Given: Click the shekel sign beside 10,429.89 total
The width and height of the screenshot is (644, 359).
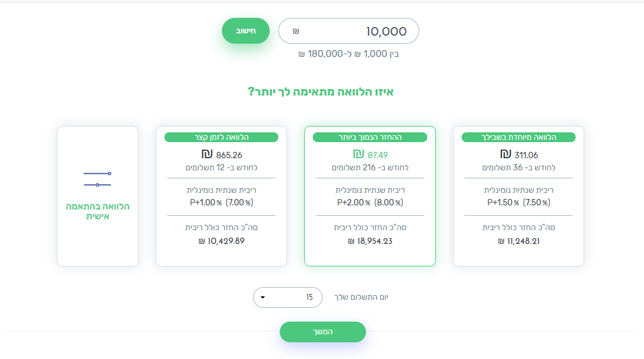Looking at the screenshot, I should 202,242.
